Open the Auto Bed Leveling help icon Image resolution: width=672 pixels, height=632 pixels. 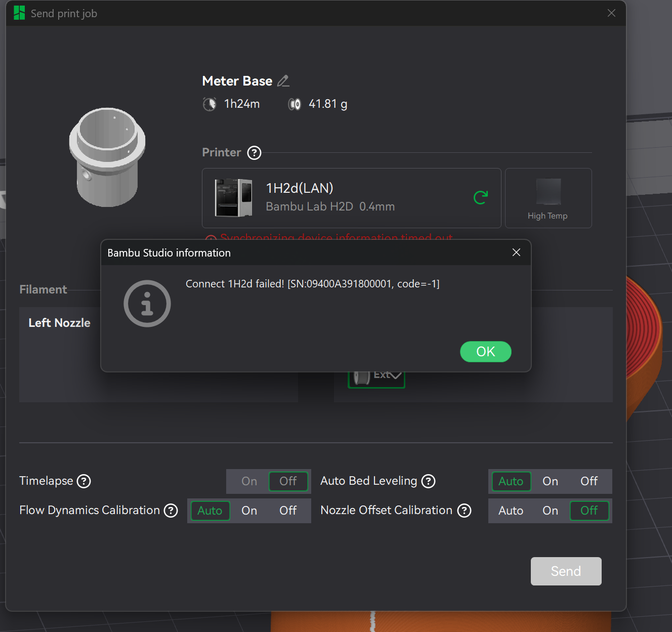(x=428, y=481)
